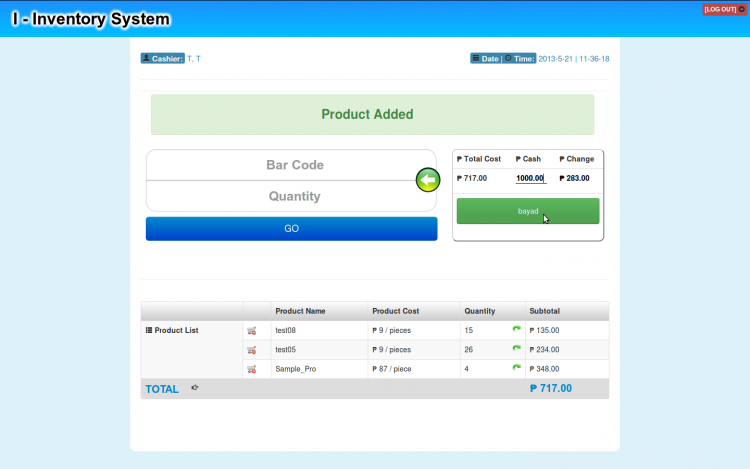Click the green bayad payment button
Screen dimensions: 750x469
528,211
